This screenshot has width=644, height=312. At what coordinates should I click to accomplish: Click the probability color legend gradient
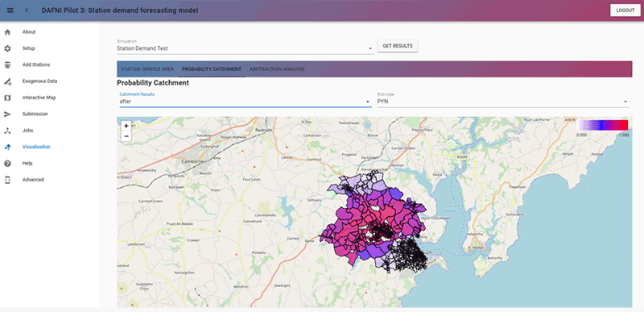pyautogui.click(x=602, y=125)
